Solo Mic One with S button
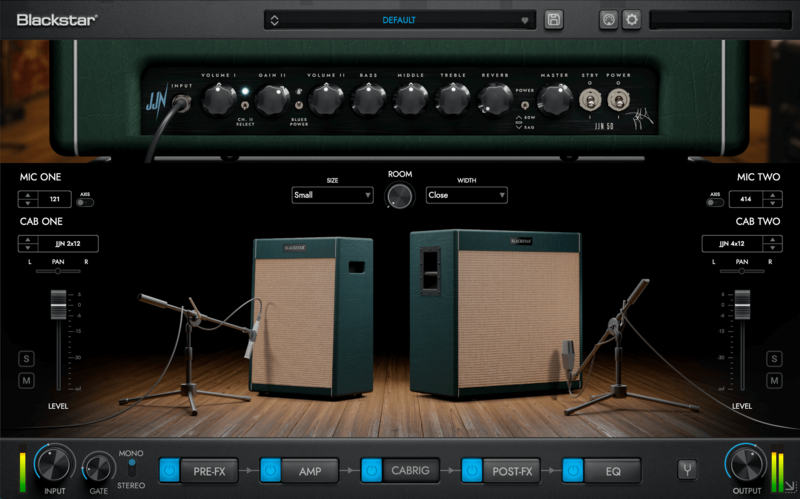The width and height of the screenshot is (800, 499). coord(27,359)
